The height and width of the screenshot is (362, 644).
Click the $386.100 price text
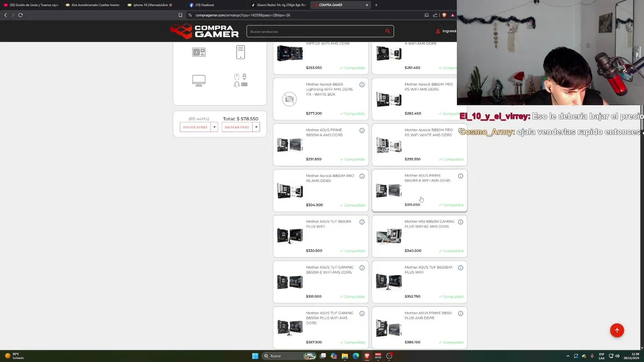[x=413, y=342]
